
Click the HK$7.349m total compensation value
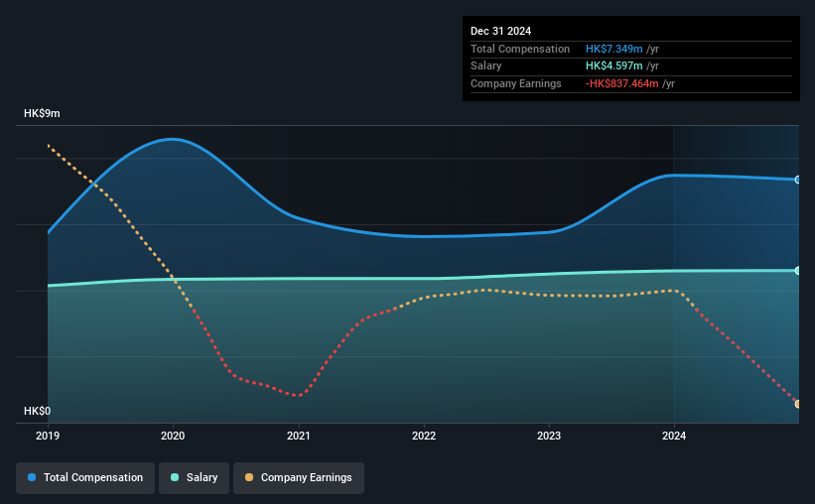click(x=613, y=49)
